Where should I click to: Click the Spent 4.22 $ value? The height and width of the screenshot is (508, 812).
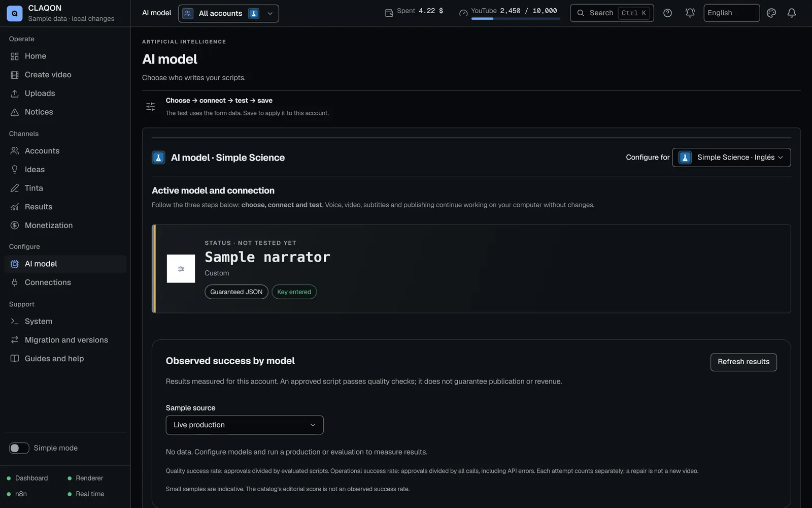[x=431, y=11]
